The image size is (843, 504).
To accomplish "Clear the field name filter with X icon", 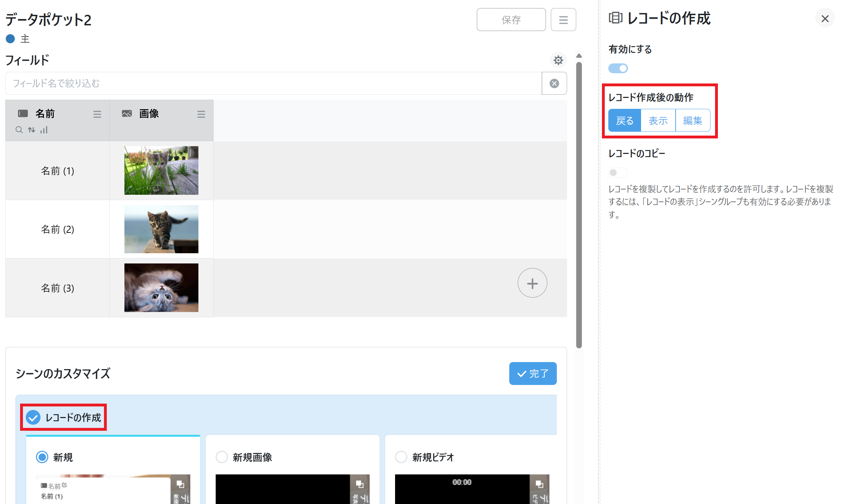I will click(x=554, y=83).
